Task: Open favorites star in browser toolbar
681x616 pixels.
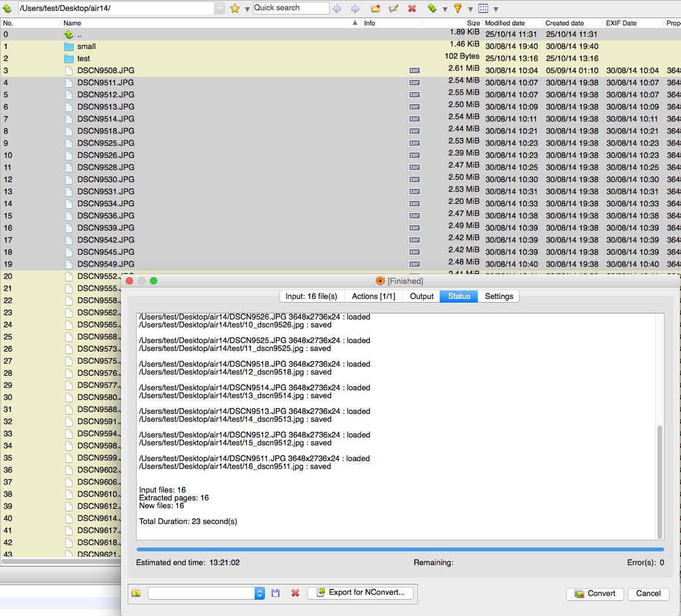Action: click(235, 8)
